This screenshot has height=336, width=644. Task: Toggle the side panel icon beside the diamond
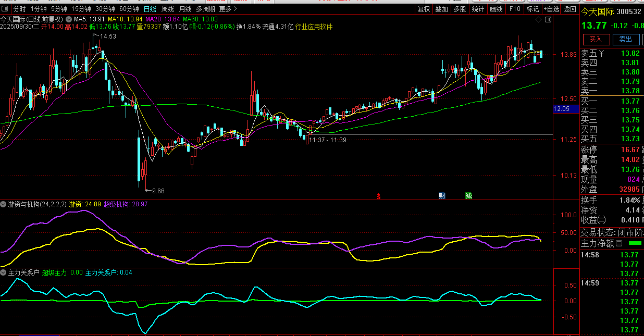[547, 19]
